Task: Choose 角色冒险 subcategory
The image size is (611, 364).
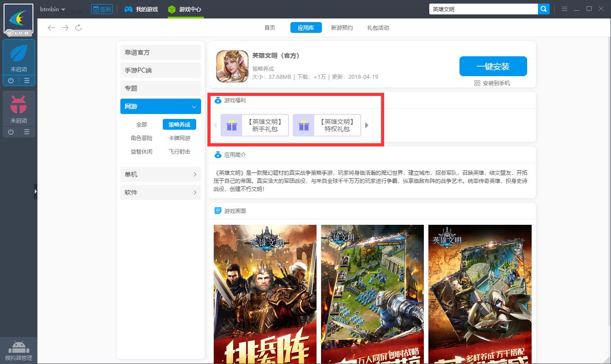Action: [142, 138]
